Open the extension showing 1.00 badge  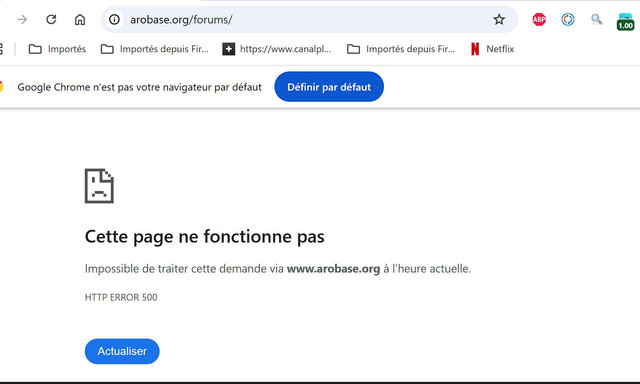coord(625,21)
